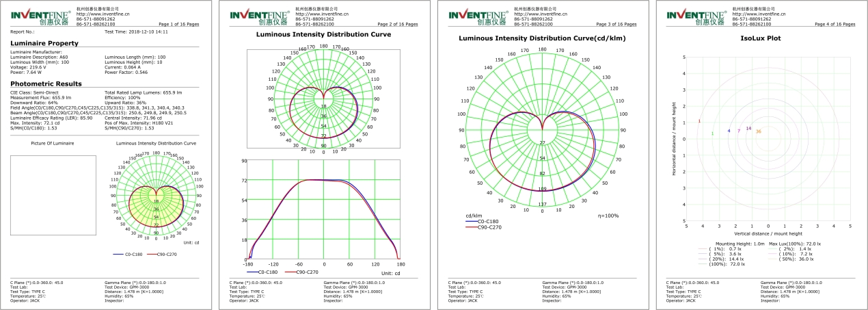Click the Photometric Results heading
Image resolution: width=868 pixels, height=310 pixels.
click(46, 83)
